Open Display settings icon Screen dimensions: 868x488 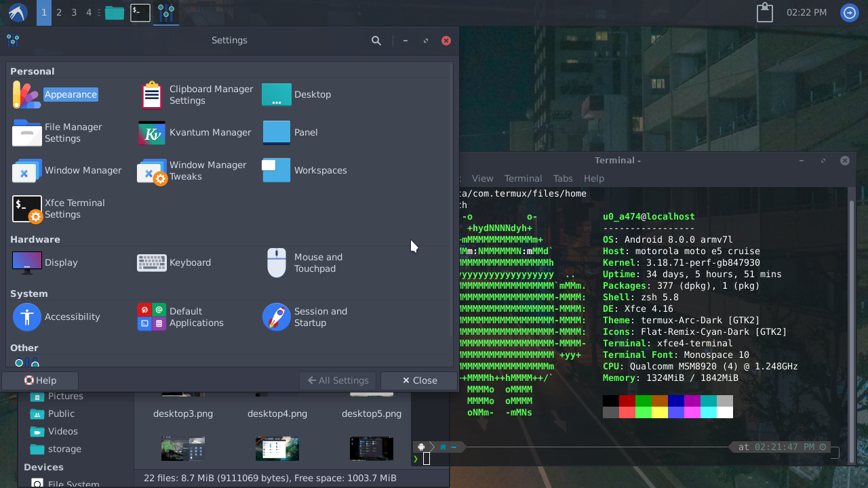(27, 262)
